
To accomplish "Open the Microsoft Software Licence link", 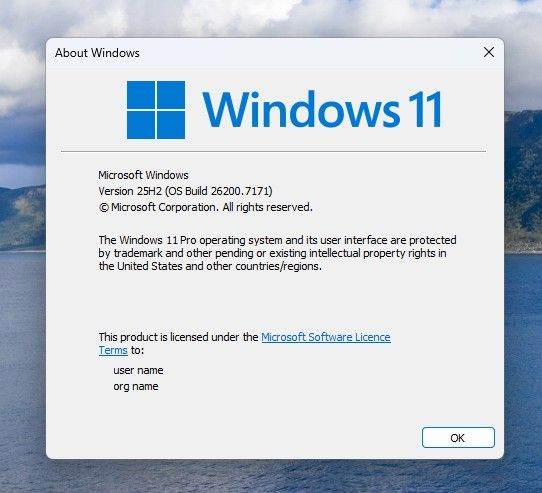I will [326, 337].
